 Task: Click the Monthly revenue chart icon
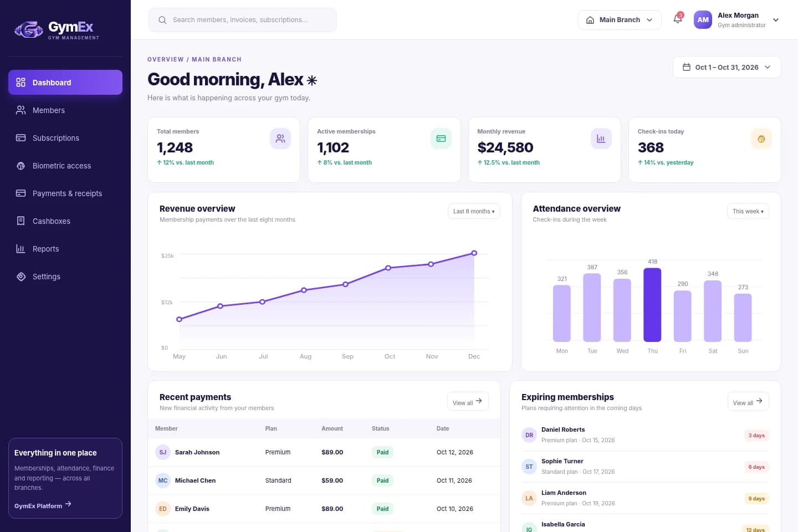pos(601,139)
